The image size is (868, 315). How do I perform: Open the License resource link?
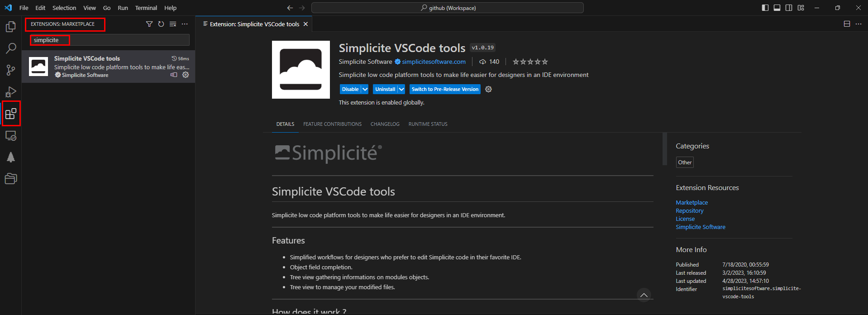pos(685,219)
